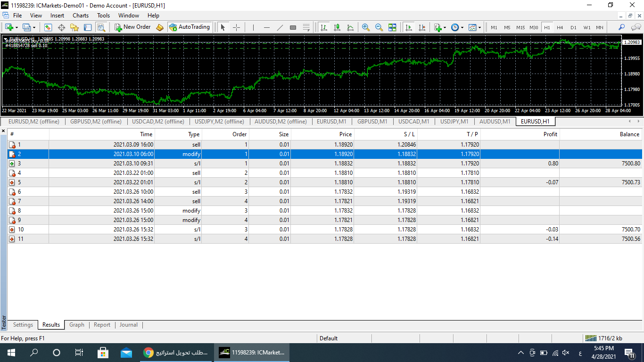Select the M5 timeframe

[507, 27]
